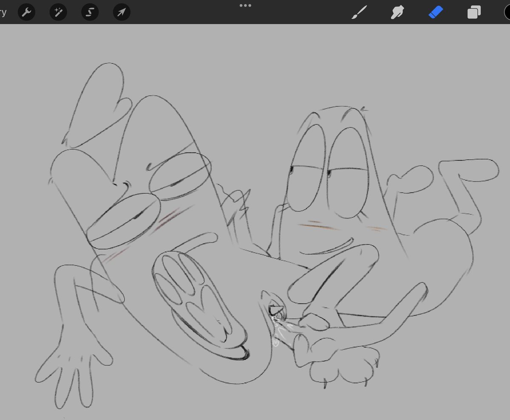Screen dimensions: 510x420
Task: Open the Actions wrench menu
Action: click(x=26, y=12)
